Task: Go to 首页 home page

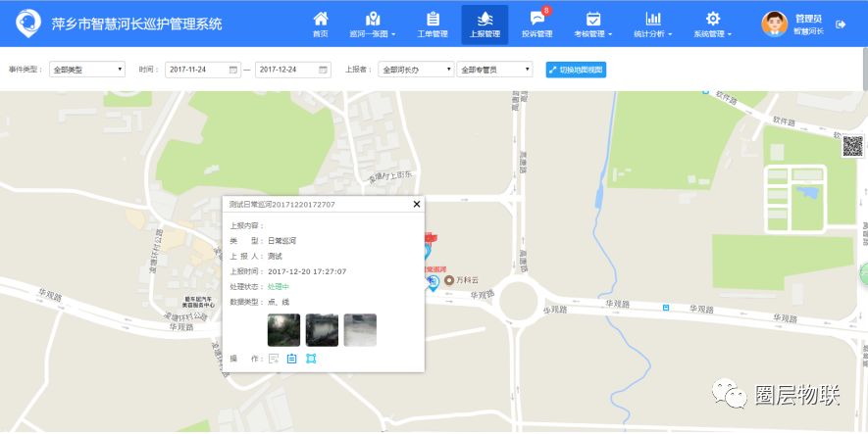Action: point(320,24)
